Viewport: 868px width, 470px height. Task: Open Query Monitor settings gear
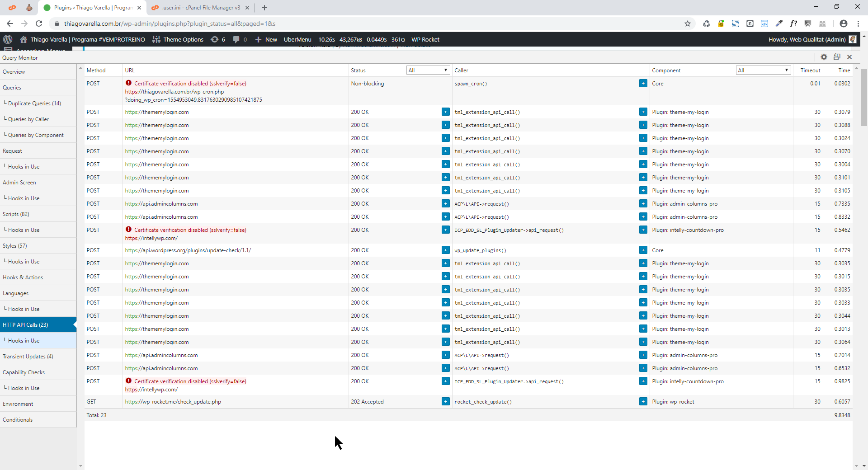click(824, 57)
